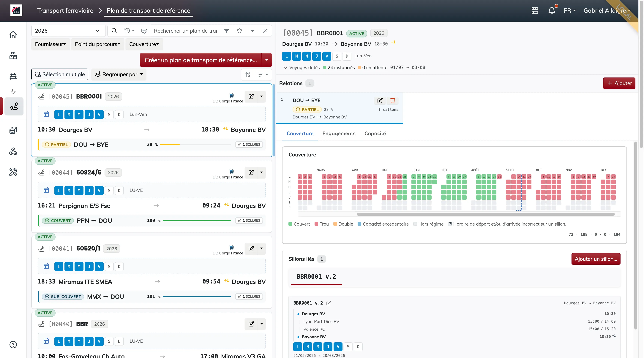Screen dimensions: 644x358
Task: Toggle Monday (L) on BBR0001 card
Action: [x=59, y=114]
